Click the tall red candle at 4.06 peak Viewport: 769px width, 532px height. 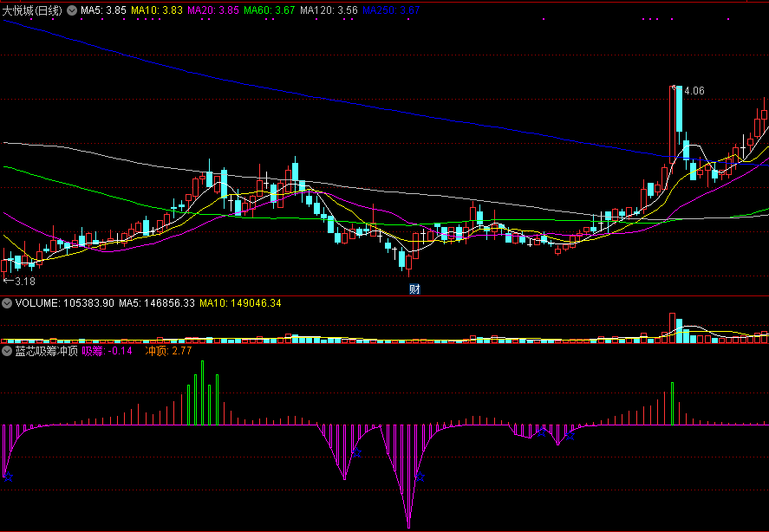coord(673,125)
